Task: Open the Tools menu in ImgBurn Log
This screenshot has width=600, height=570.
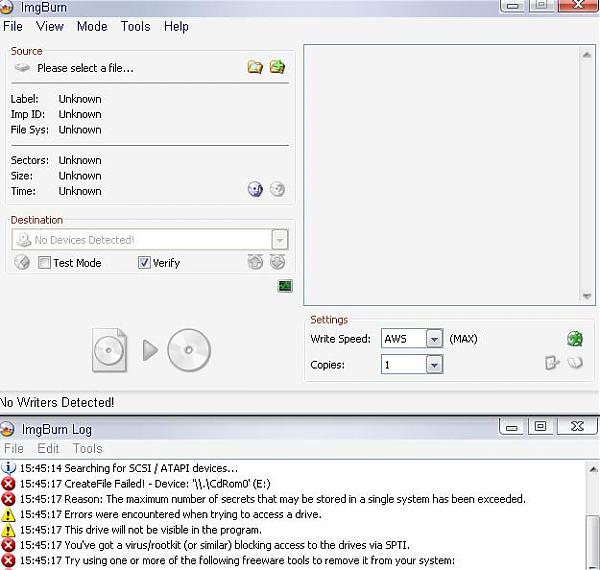Action: 88,448
